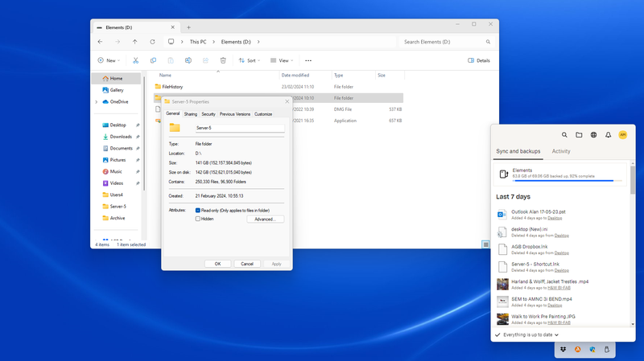Image resolution: width=644 pixels, height=361 pixels.
Task: Click the USB eject icon in system tray
Action: click(x=607, y=350)
